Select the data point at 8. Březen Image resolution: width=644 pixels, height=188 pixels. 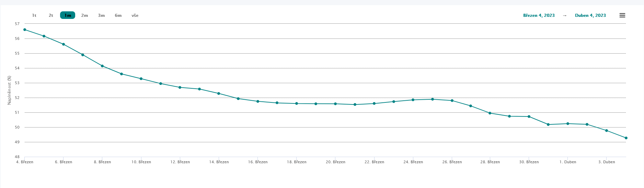click(102, 66)
